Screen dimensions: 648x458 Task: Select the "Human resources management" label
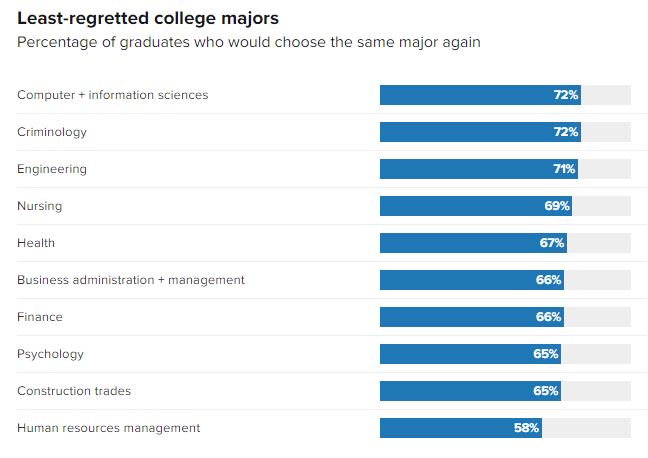pyautogui.click(x=108, y=428)
